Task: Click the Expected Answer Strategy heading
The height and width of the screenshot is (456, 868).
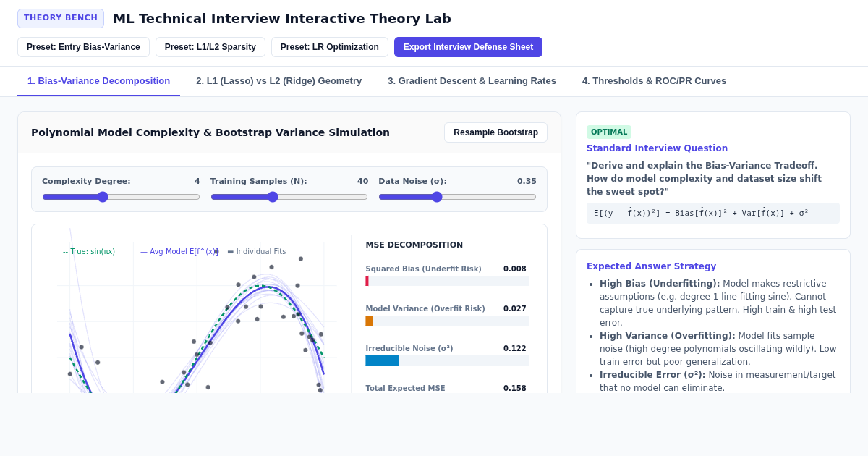Action: 651,266
